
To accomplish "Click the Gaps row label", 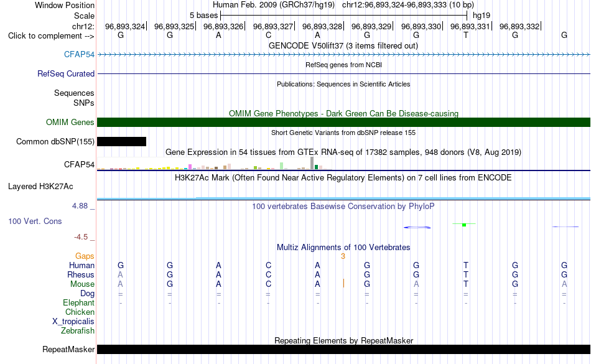I will 85,256.
